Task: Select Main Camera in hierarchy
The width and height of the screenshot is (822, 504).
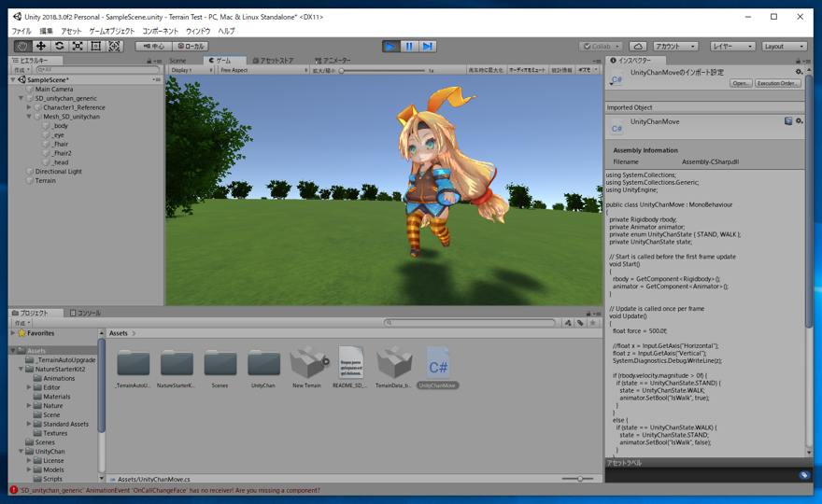Action: click(54, 89)
